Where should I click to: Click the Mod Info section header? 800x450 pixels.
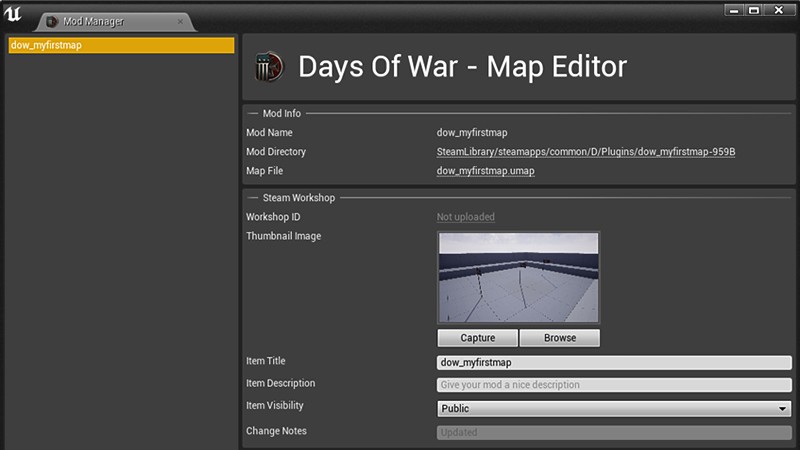point(282,113)
